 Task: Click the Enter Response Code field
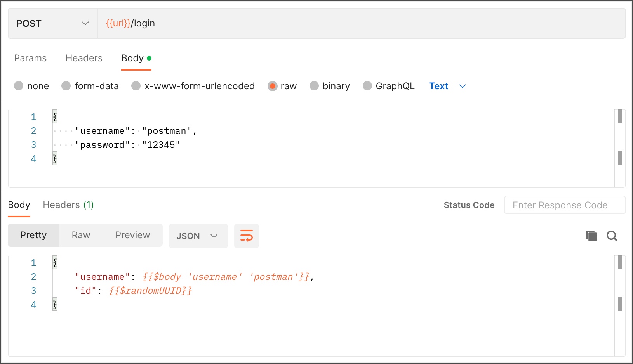[564, 205]
